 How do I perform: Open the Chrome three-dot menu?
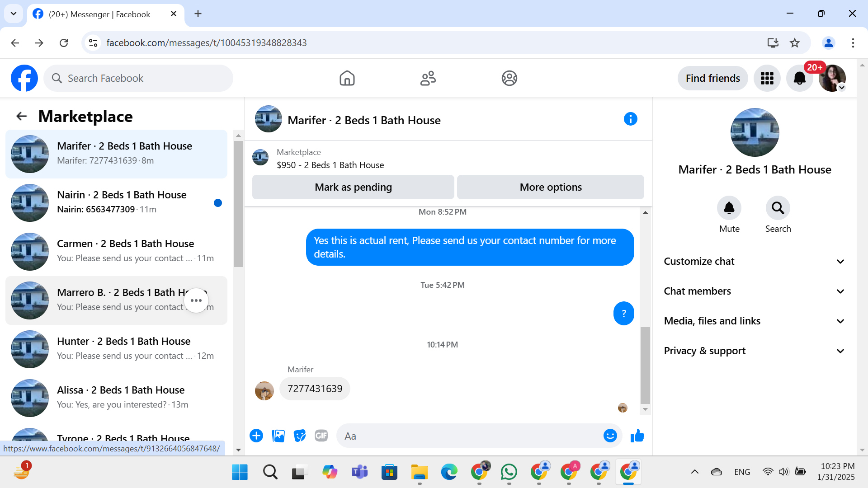click(x=853, y=43)
